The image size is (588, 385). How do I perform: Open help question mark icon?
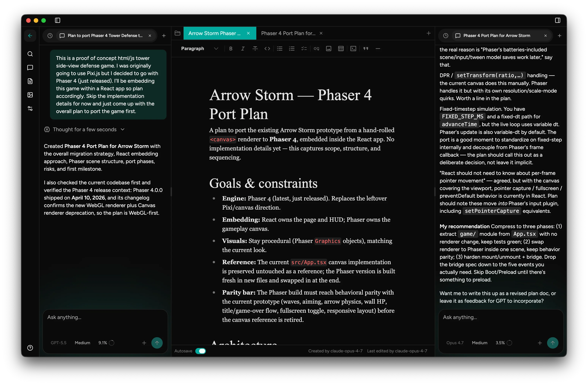(30, 348)
